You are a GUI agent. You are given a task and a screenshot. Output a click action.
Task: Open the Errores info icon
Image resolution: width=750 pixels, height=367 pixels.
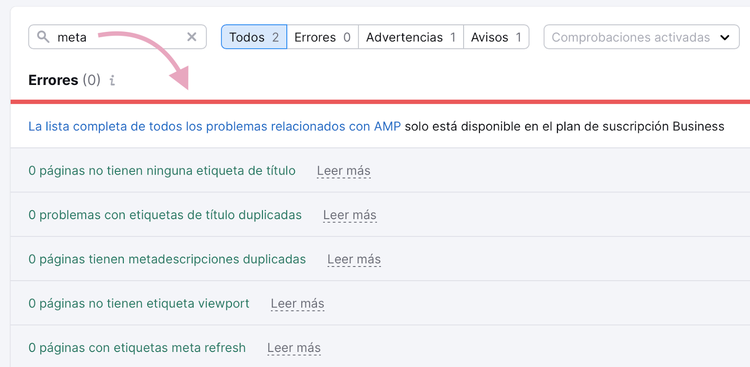coord(112,80)
